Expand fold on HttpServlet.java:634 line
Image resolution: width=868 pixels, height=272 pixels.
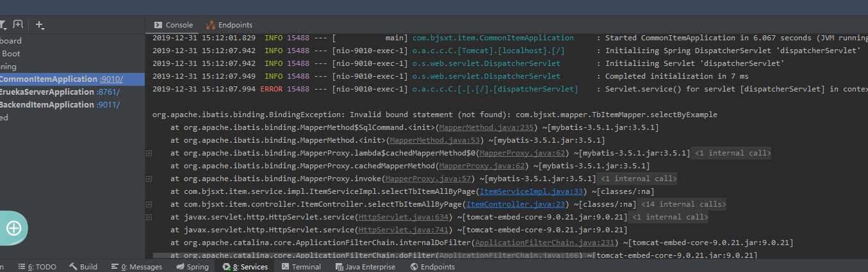[149, 218]
